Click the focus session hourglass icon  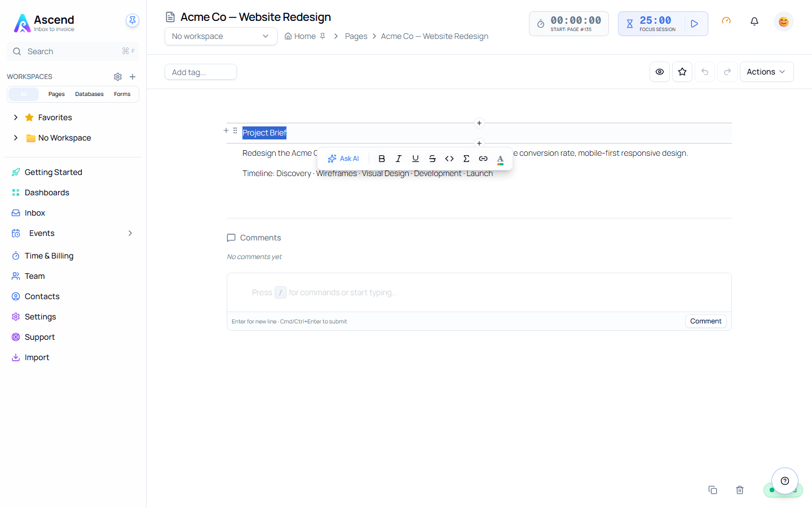(630, 24)
